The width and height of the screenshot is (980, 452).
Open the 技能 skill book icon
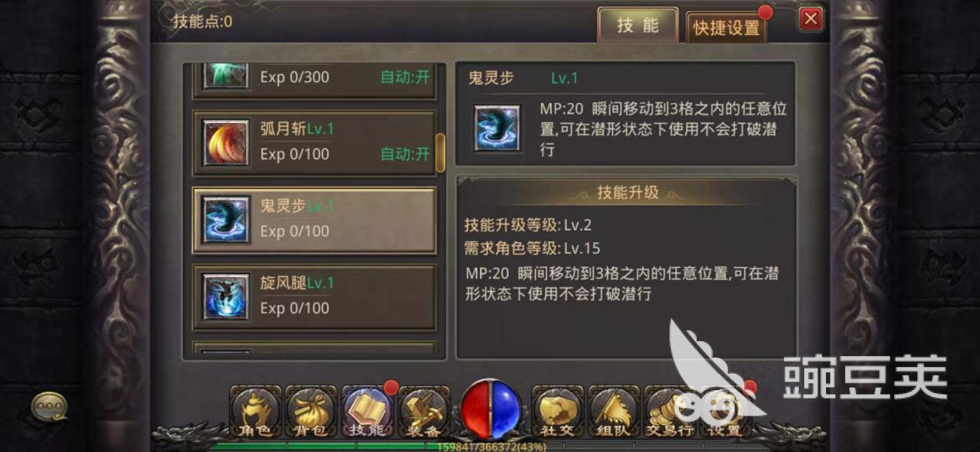[367, 411]
